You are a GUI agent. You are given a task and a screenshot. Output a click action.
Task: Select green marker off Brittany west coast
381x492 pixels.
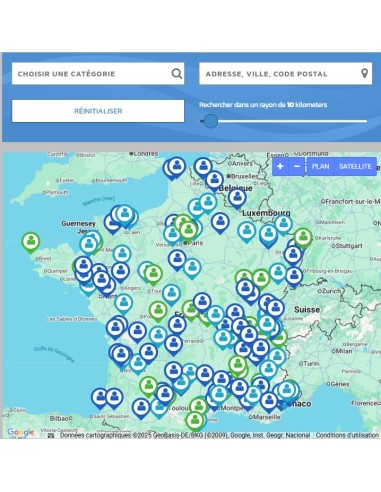pos(31,242)
